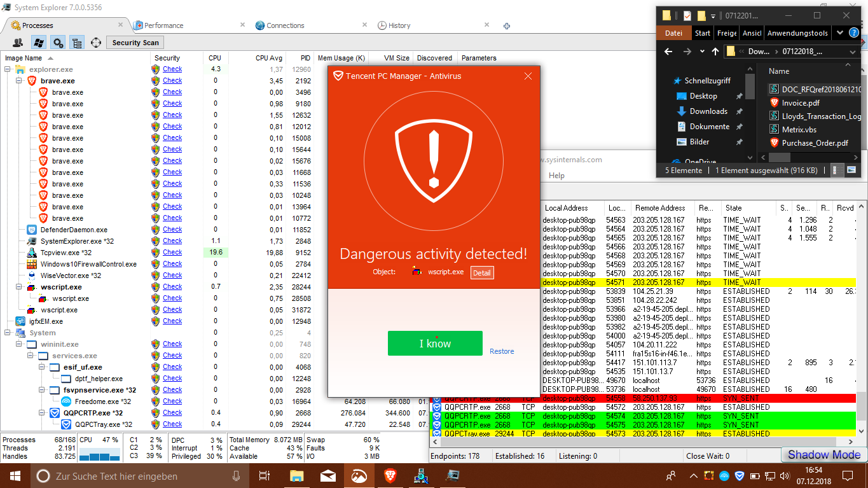
Task: Click the green I know button
Action: tap(435, 344)
